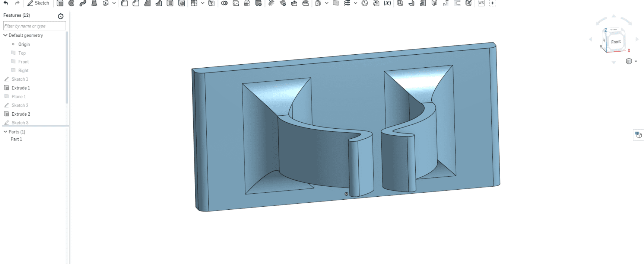Select the Sweep tool
The height and width of the screenshot is (264, 644).
coord(83,3)
